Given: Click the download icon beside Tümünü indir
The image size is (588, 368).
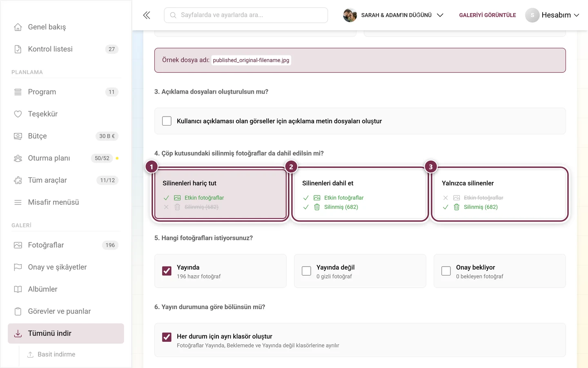Looking at the screenshot, I should [18, 334].
